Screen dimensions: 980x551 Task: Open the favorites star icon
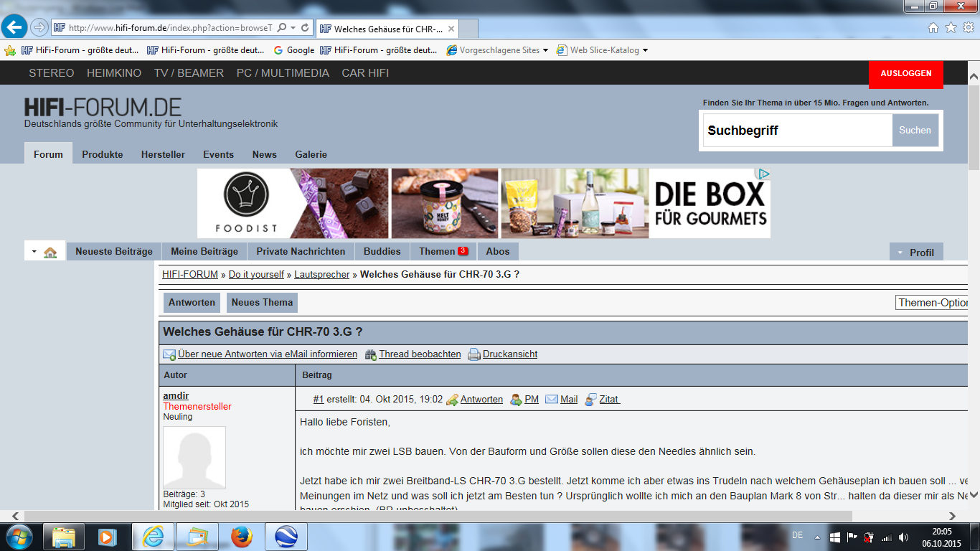point(951,28)
